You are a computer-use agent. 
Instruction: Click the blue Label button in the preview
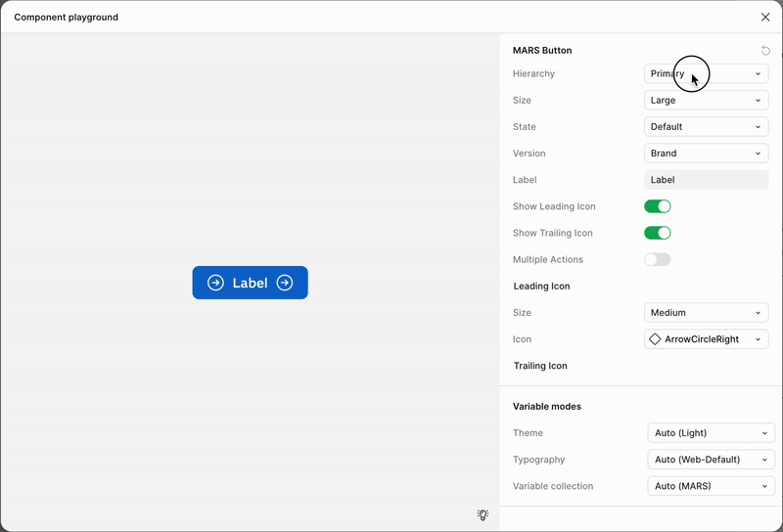coord(251,283)
